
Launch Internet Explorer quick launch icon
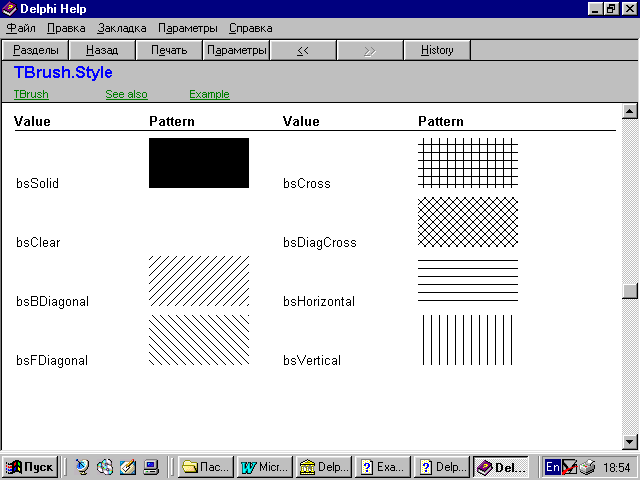click(82, 467)
